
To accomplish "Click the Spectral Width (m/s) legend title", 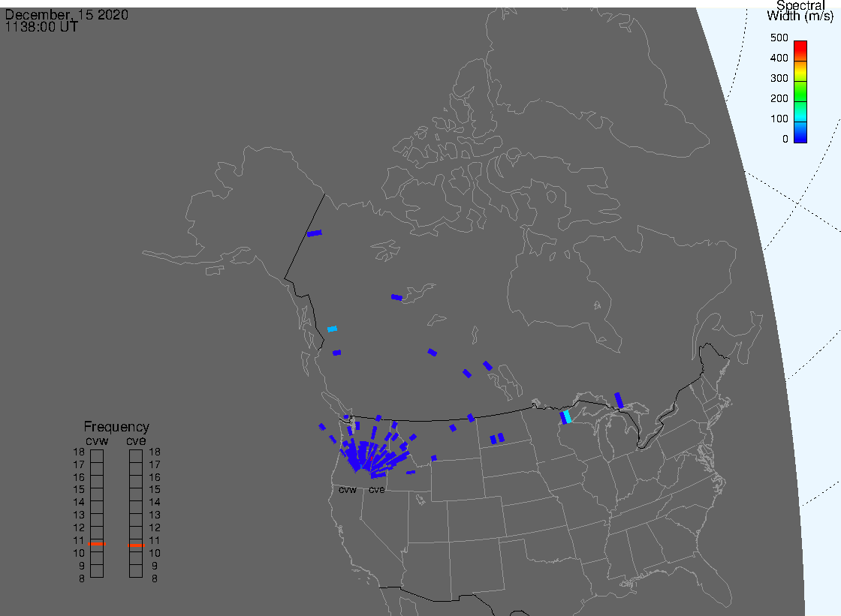I will (x=800, y=11).
